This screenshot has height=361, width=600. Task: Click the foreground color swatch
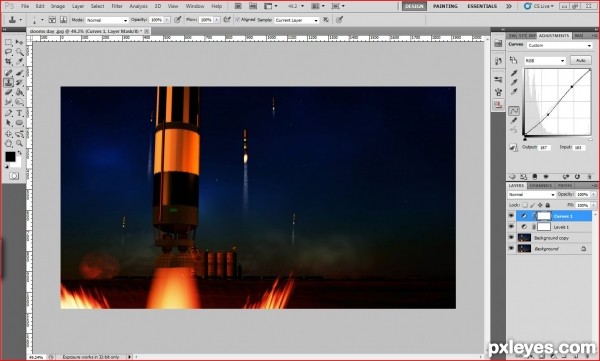(x=10, y=156)
